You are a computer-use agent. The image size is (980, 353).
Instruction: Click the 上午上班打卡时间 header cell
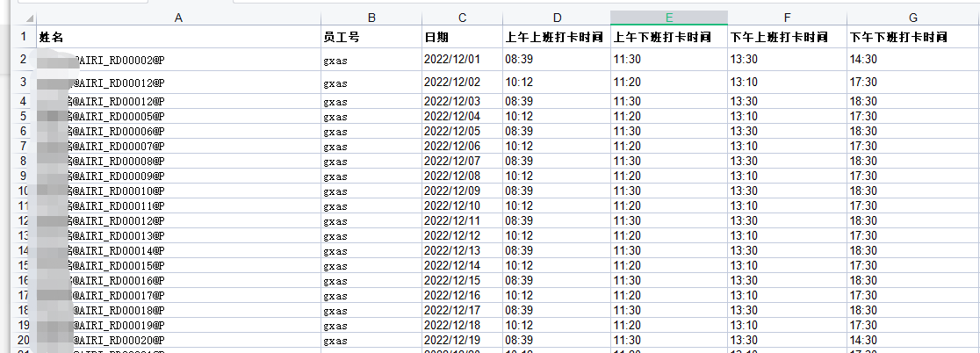point(557,37)
